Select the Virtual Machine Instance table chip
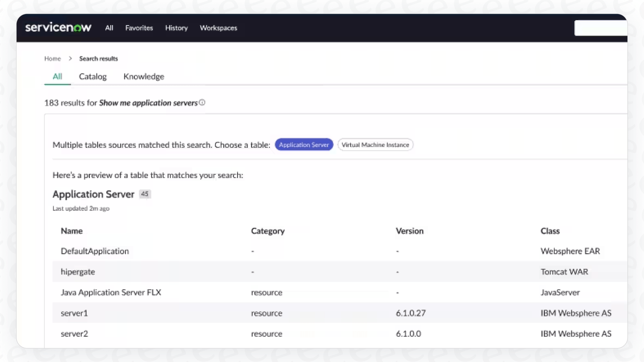This screenshot has width=644, height=362. (x=375, y=144)
